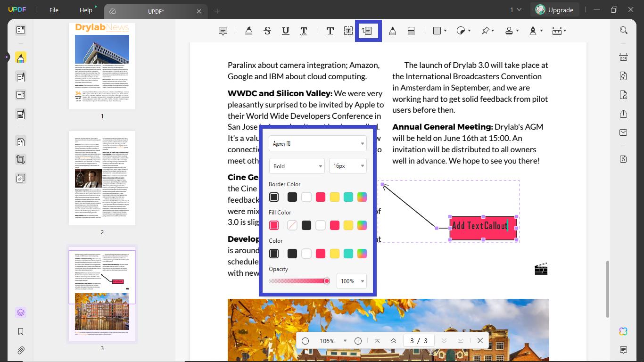Select the Underline annotation tool
Image resolution: width=644 pixels, height=362 pixels.
286,31
